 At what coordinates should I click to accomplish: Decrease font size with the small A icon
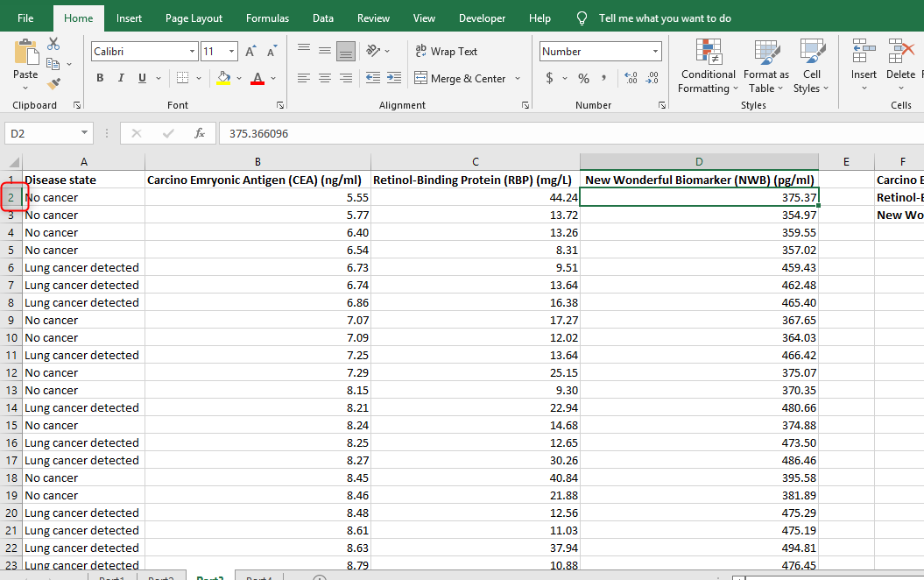pyautogui.click(x=272, y=52)
